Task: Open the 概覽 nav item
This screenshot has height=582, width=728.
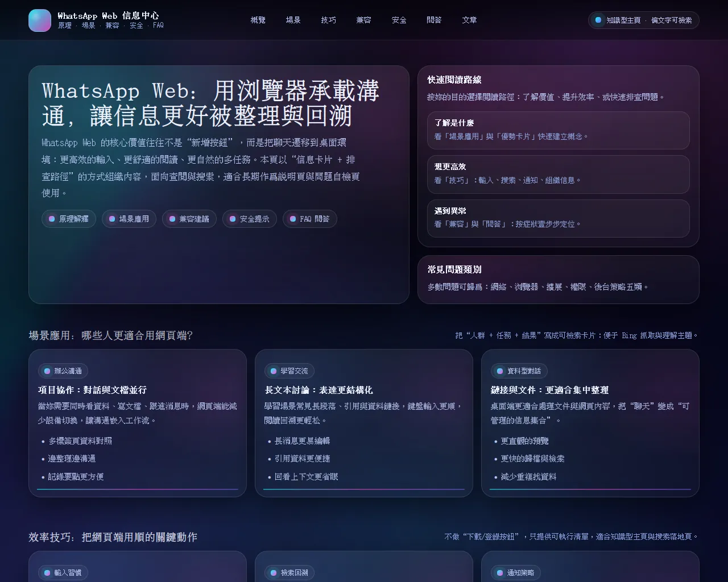Action: [x=258, y=20]
